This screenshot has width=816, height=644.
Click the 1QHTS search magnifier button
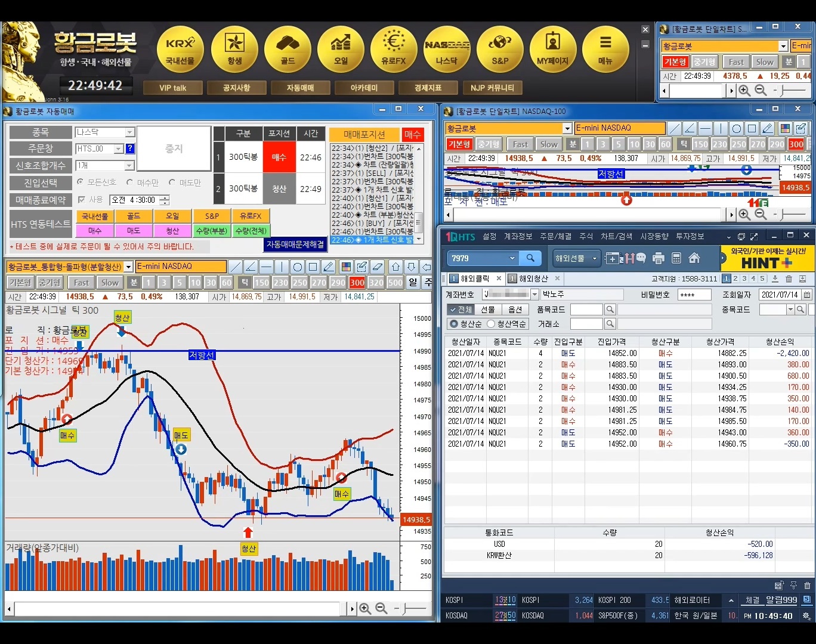click(530, 258)
